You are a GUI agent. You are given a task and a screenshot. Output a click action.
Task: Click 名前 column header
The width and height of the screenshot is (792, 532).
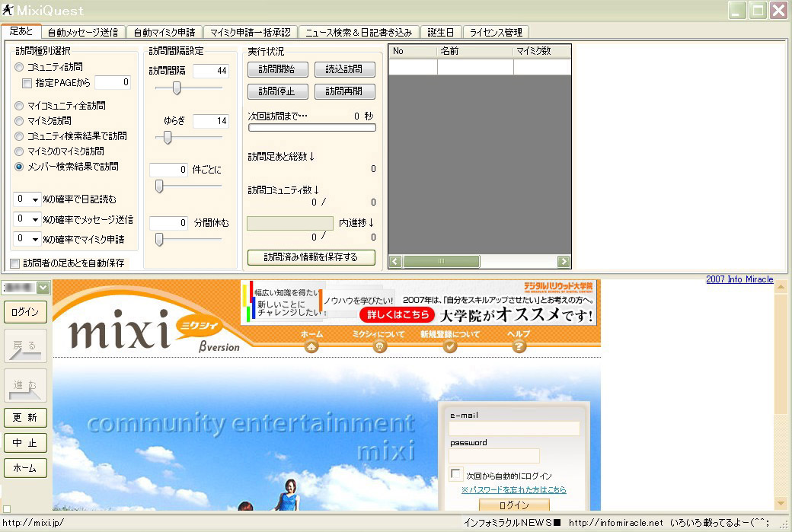tap(475, 52)
